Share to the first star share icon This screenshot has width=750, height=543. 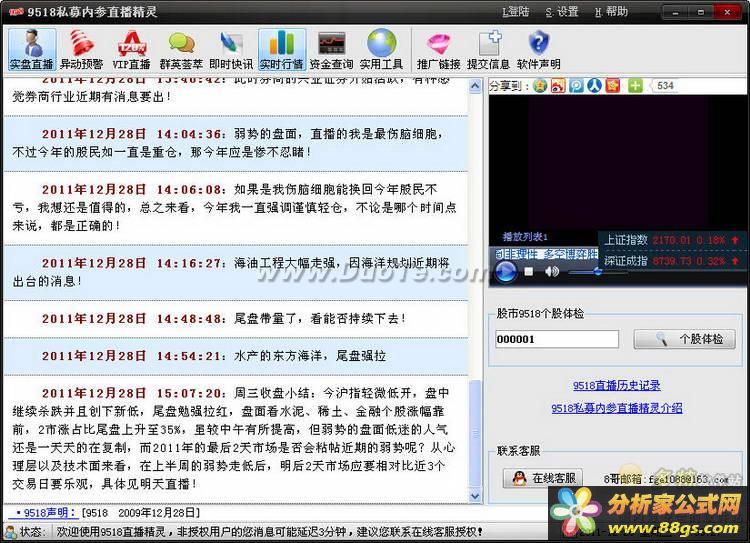coord(540,86)
